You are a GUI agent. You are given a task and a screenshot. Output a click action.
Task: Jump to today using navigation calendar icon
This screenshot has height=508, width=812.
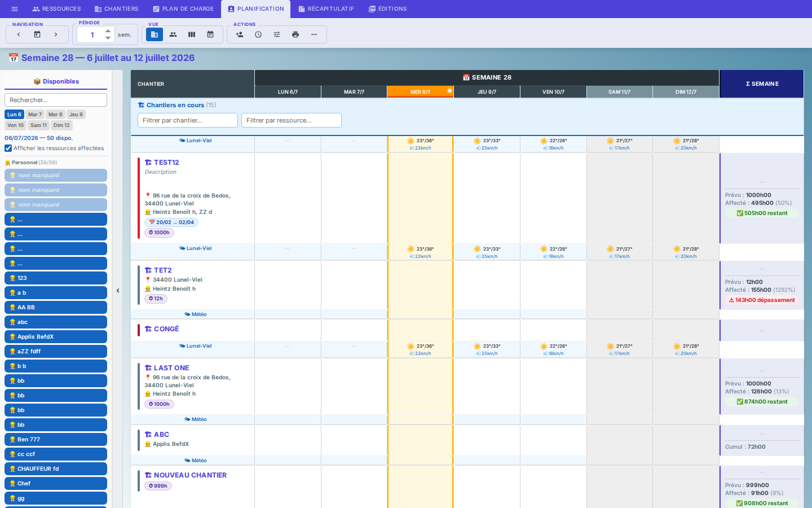(37, 34)
